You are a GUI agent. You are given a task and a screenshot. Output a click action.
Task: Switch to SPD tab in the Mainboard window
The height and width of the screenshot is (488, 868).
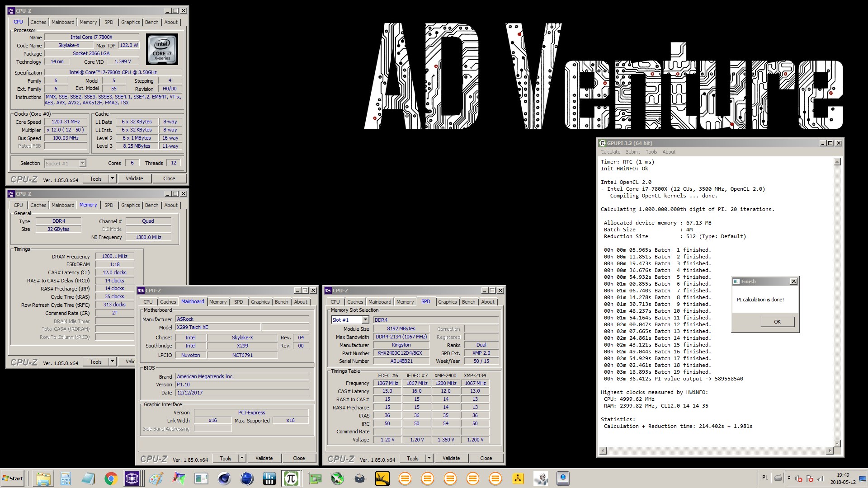[239, 302]
